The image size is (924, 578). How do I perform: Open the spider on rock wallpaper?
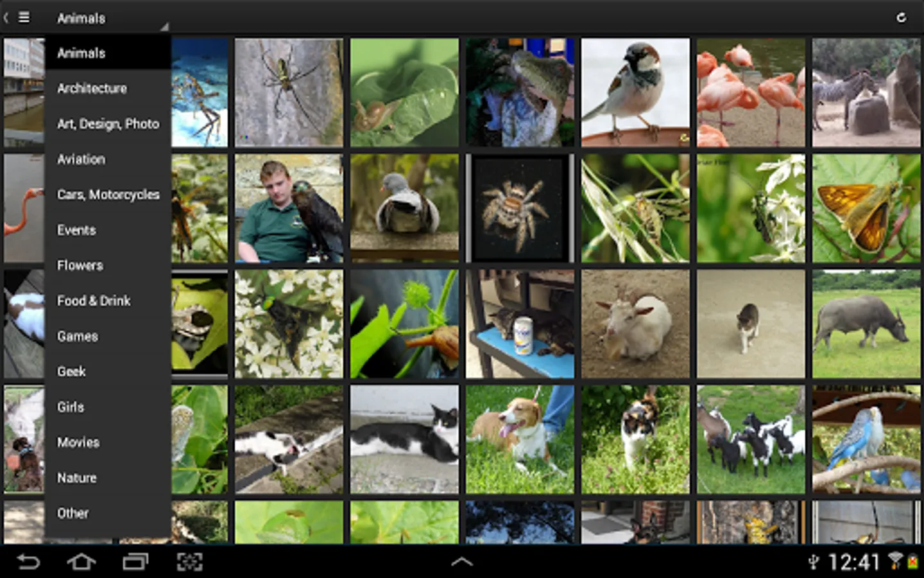[x=289, y=92]
